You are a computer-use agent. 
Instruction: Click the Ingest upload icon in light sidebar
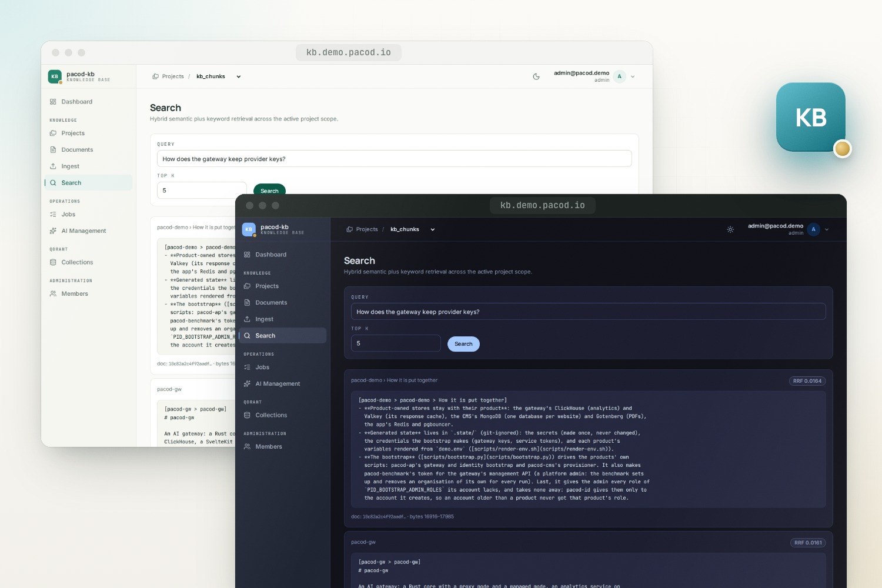(x=54, y=166)
